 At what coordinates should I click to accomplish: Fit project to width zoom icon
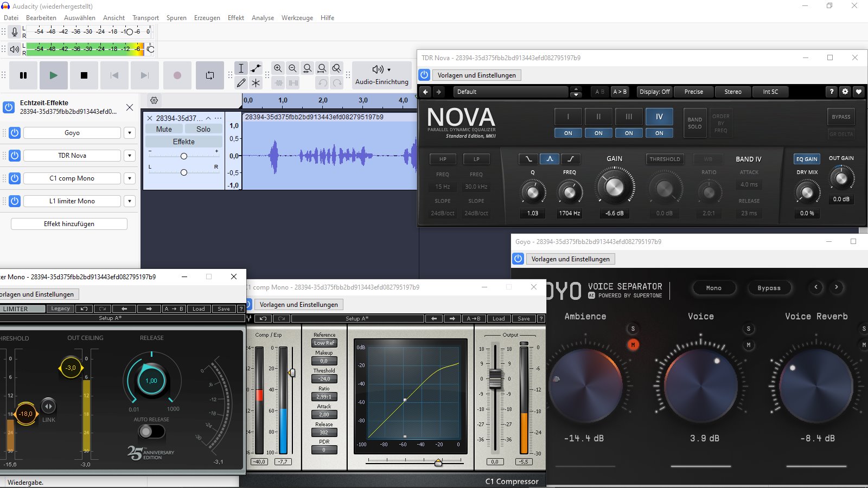(322, 68)
